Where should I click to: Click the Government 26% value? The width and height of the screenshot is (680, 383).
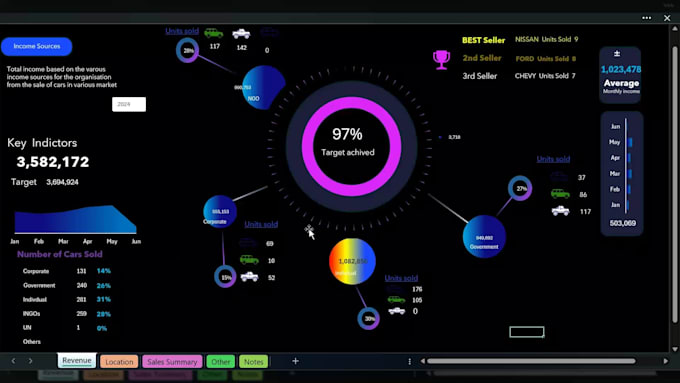tap(104, 286)
